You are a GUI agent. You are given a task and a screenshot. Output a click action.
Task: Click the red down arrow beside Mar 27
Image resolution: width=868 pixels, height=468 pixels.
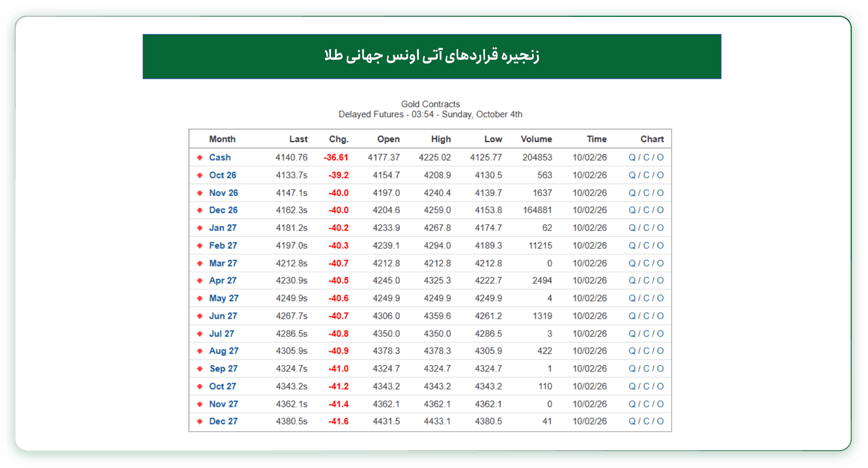pos(200,264)
